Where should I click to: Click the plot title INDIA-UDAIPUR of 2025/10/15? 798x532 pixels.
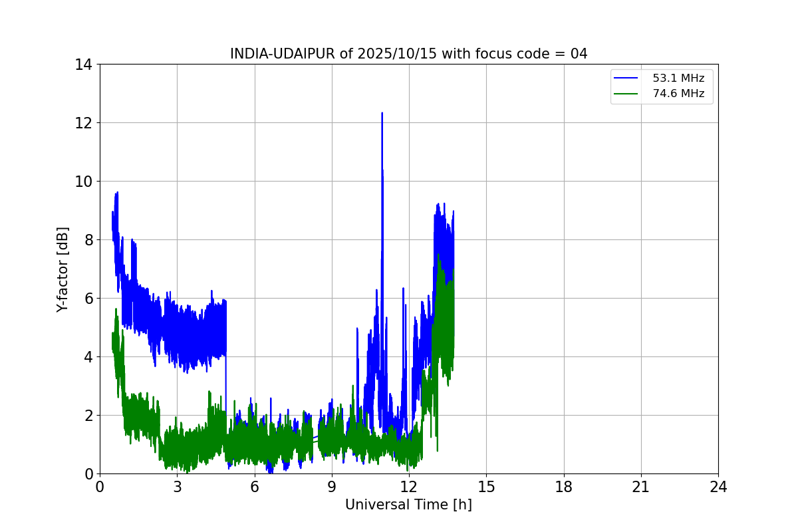pyautogui.click(x=408, y=54)
